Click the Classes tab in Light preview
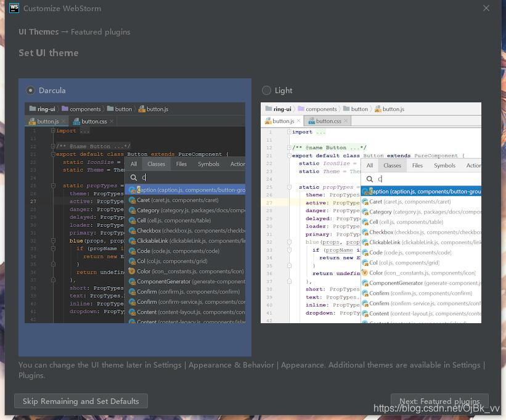Viewport: 506px width, 420px height. coord(392,165)
